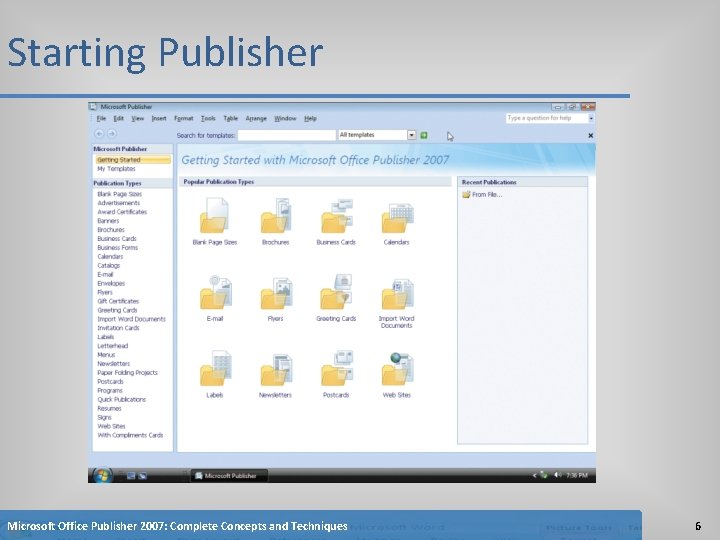
Task: Select Advertisements in Publication Types list
Action: pyautogui.click(x=118, y=203)
